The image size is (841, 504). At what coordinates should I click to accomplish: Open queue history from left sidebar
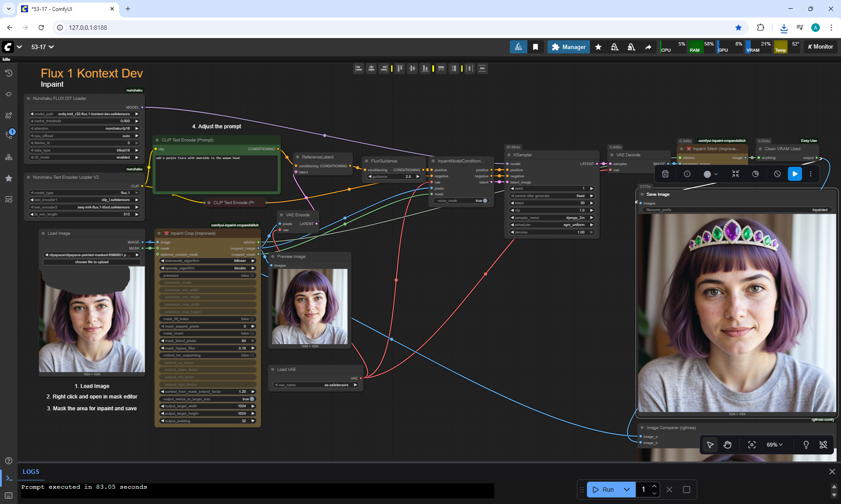(8, 73)
